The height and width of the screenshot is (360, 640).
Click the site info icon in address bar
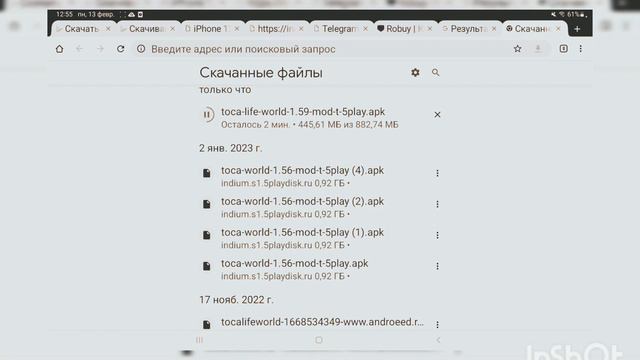coord(141,49)
